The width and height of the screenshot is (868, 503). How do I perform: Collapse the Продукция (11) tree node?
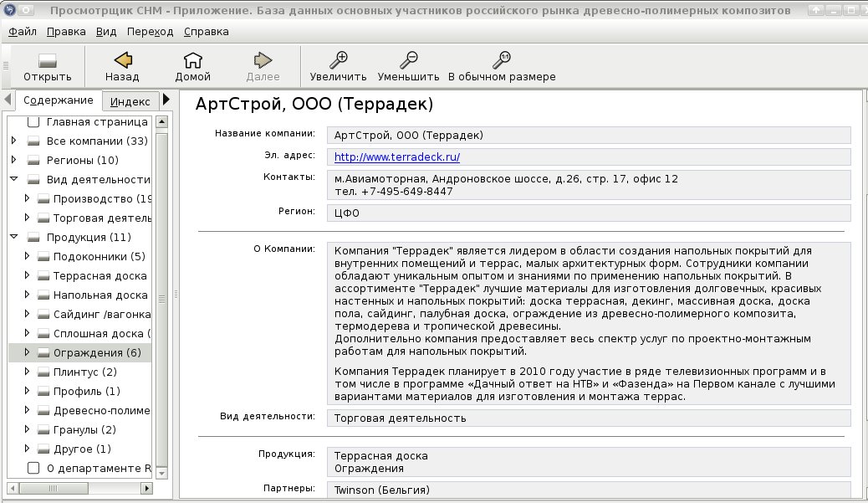(x=14, y=237)
